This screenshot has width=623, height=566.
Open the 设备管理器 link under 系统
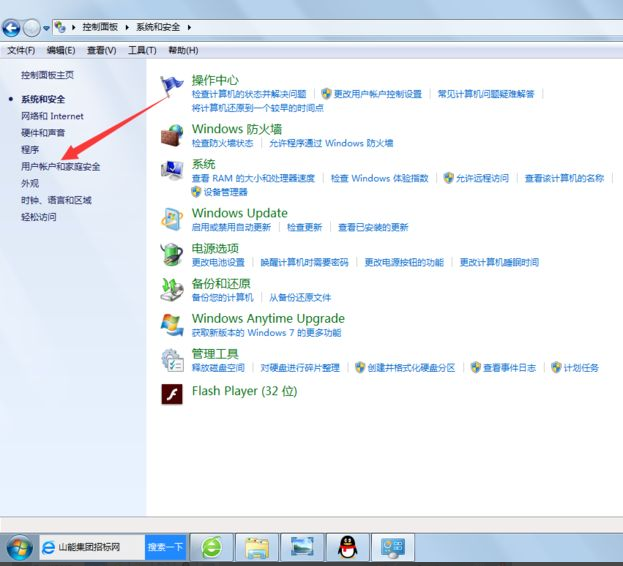coord(225,192)
